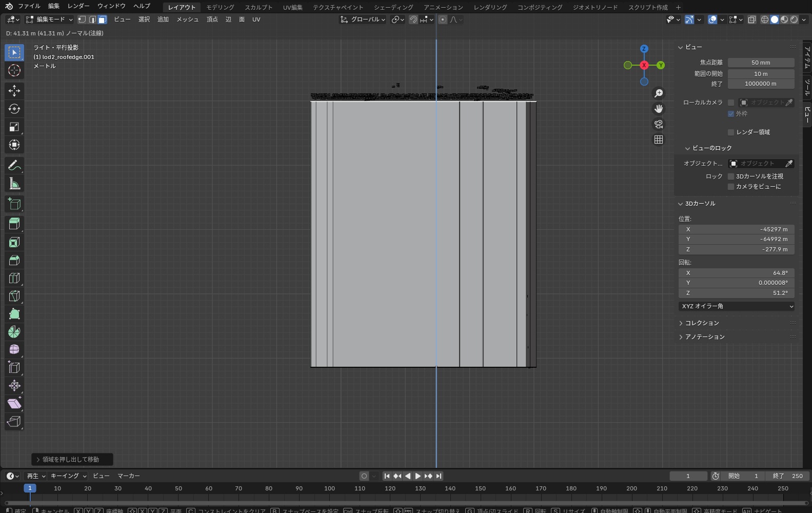This screenshot has height=513, width=812.
Task: Click the cursor X -45297 m field
Action: click(737, 229)
